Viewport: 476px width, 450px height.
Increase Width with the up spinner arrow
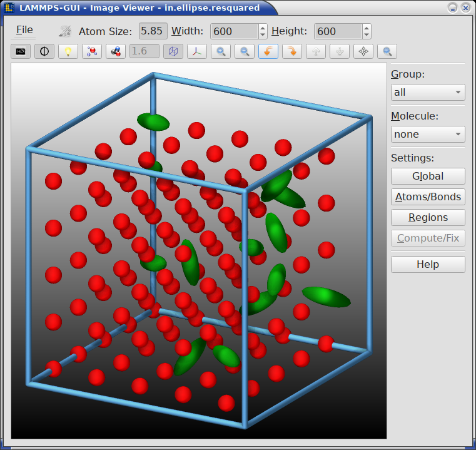point(263,28)
